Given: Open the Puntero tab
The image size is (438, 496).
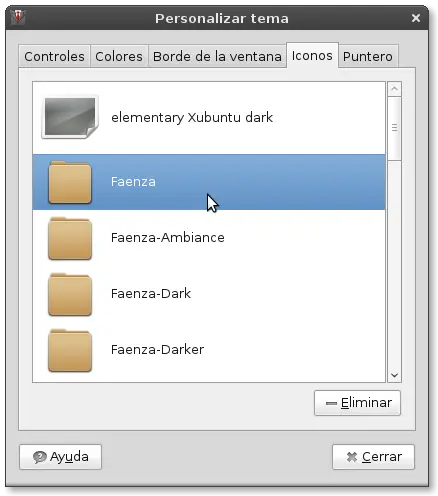Looking at the screenshot, I should (368, 56).
